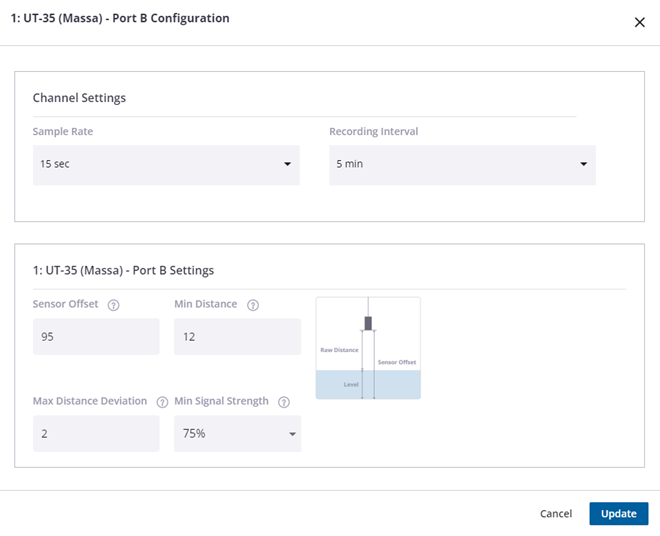Click the Min Signal Strength label
This screenshot has width=660, height=536.
[221, 401]
